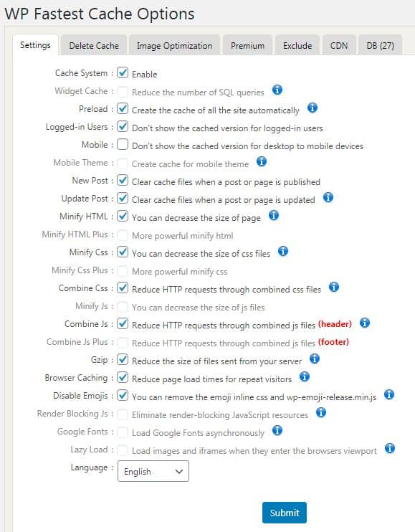Switch to the Delete Cache tab

coord(94,45)
